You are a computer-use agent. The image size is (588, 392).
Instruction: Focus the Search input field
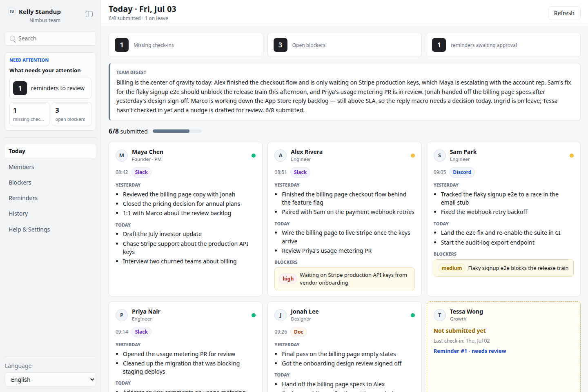coord(50,38)
